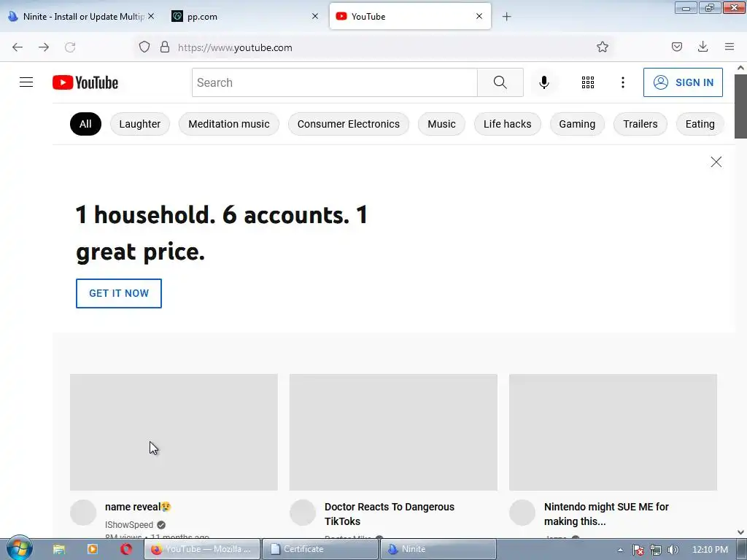Image resolution: width=747 pixels, height=560 pixels.
Task: Open the Windows Start menu
Action: [x=19, y=548]
